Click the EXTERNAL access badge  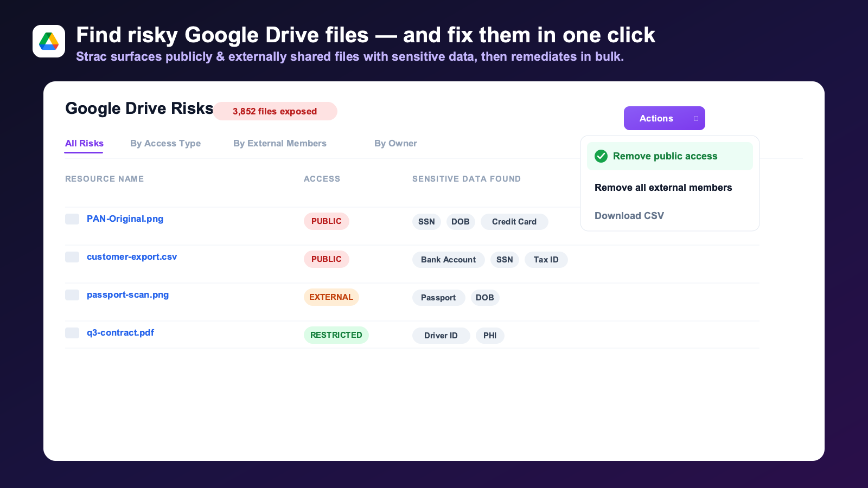[x=331, y=297]
